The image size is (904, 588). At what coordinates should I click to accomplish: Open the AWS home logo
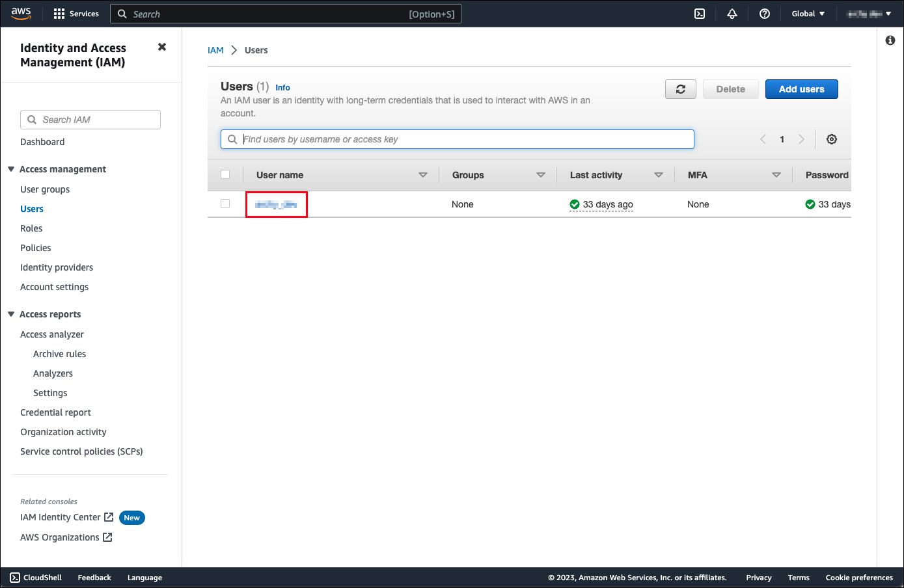(21, 14)
